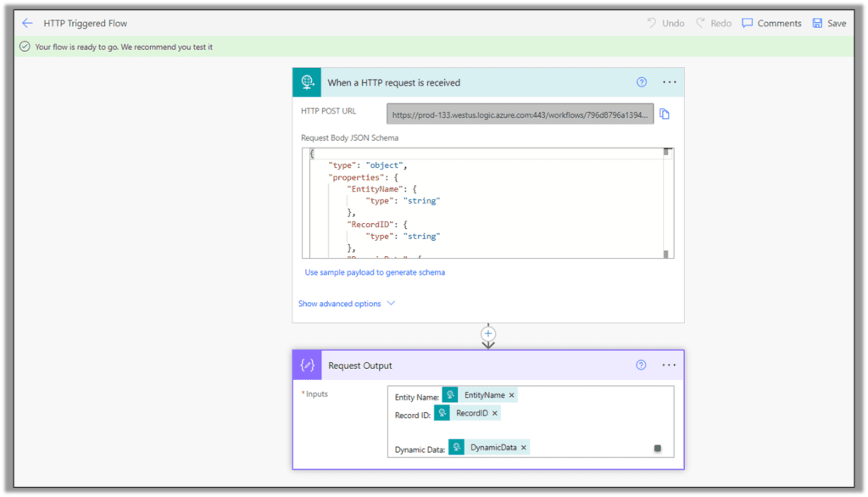Click the HTTP request trigger globe icon

pos(306,81)
